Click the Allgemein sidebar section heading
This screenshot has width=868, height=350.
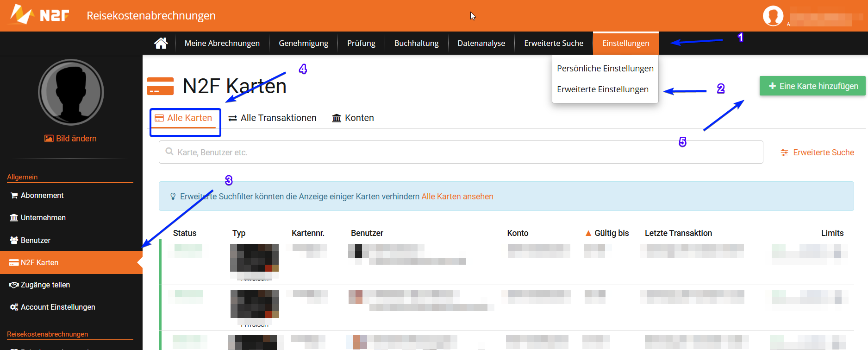point(22,177)
